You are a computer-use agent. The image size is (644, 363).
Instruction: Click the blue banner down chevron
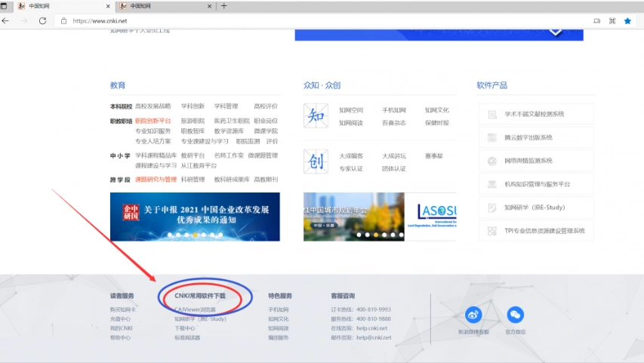[x=555, y=32]
